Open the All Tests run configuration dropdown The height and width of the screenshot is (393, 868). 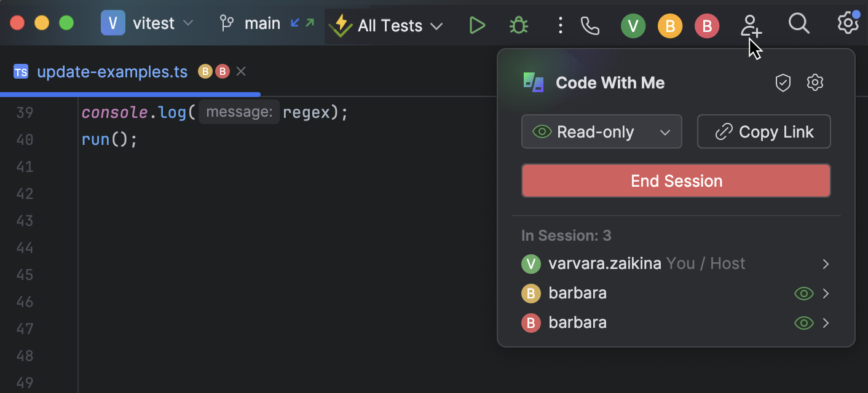(387, 26)
